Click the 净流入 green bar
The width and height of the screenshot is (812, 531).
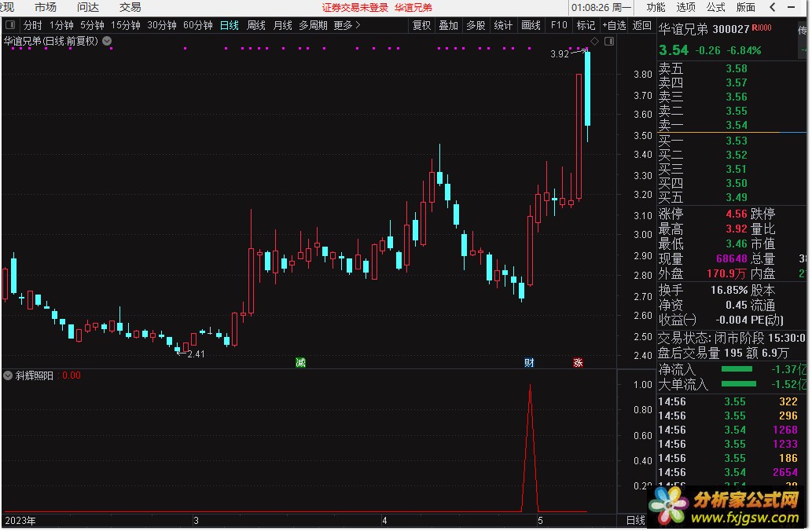coord(737,369)
